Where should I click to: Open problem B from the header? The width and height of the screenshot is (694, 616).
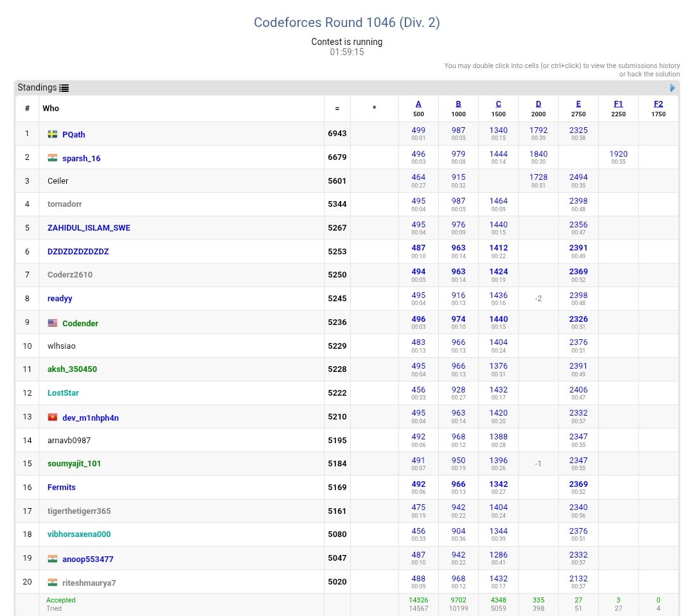(x=459, y=104)
